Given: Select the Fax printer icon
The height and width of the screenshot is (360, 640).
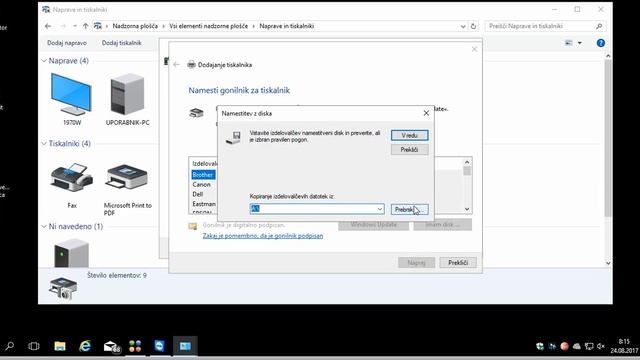Looking at the screenshot, I should [72, 185].
